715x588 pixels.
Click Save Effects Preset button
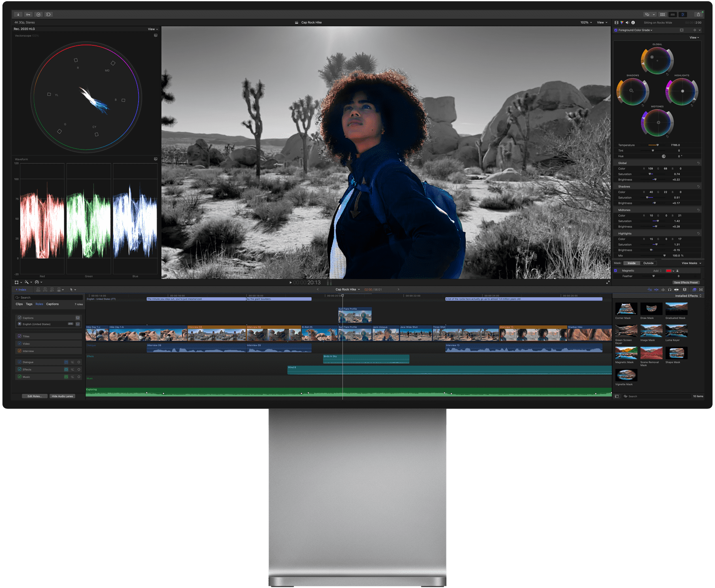click(x=686, y=282)
